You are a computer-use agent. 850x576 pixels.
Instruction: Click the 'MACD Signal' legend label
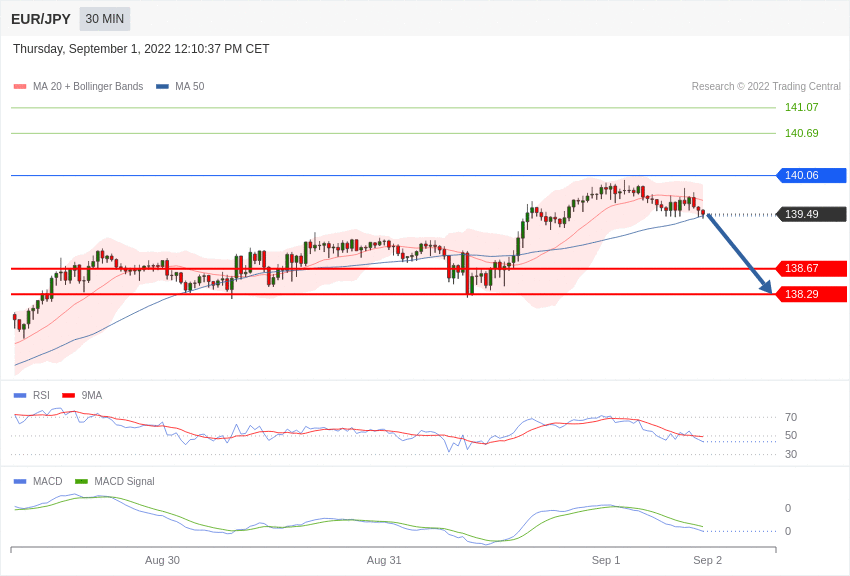click(124, 482)
